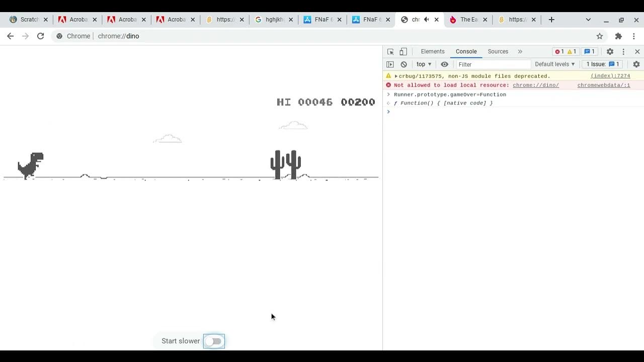Open the 'top' JavaScript context dropdown
644x362 pixels.
[x=424, y=64]
